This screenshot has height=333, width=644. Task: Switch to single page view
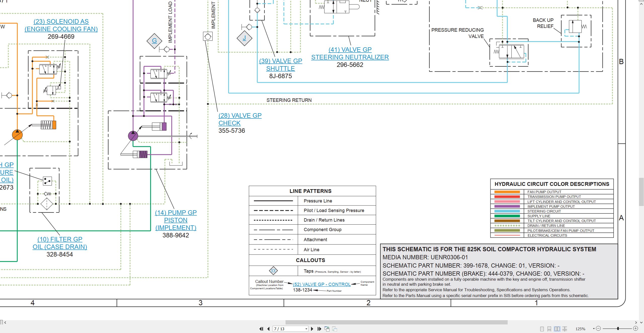pyautogui.click(x=542, y=329)
